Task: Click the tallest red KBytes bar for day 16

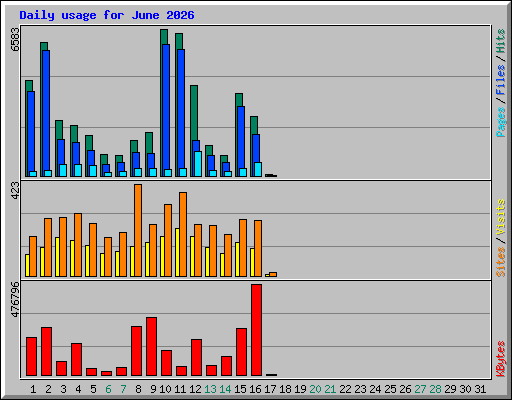Action: [x=256, y=330]
